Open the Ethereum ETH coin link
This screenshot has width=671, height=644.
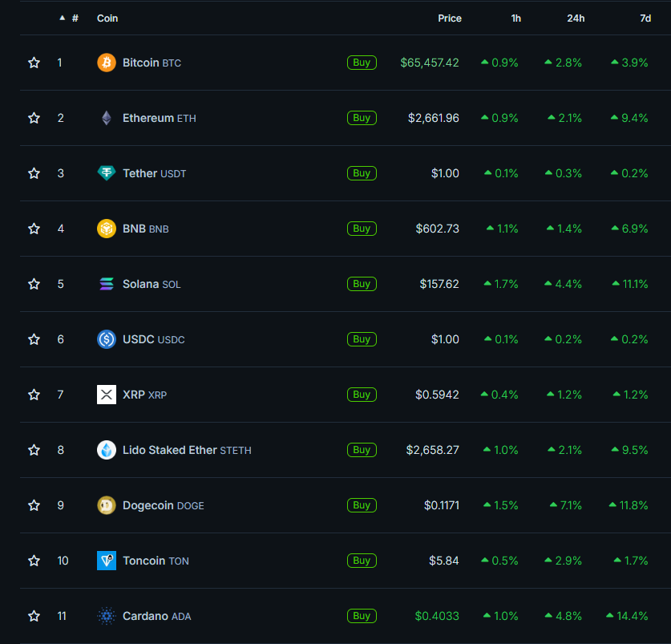[x=160, y=118]
